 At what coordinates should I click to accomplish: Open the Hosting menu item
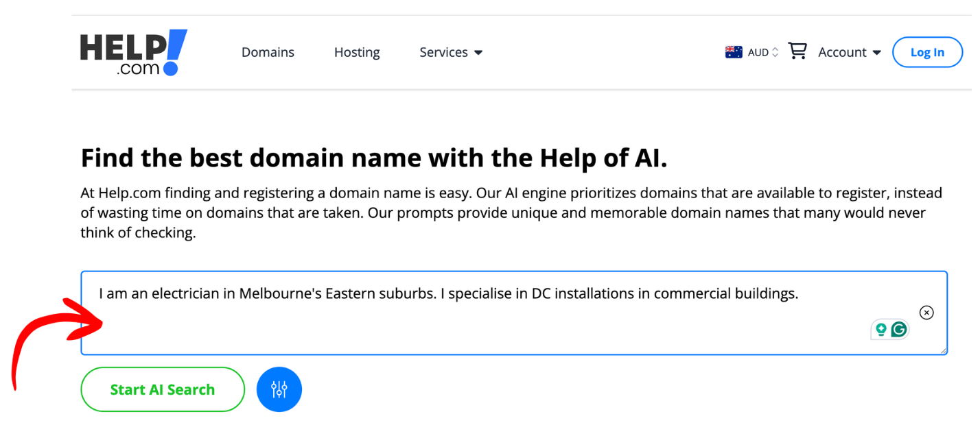357,52
